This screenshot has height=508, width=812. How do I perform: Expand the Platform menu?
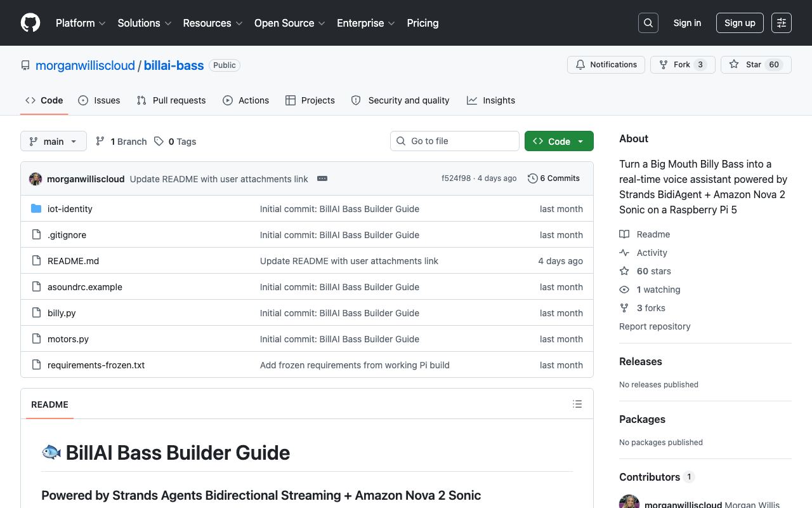pos(81,23)
